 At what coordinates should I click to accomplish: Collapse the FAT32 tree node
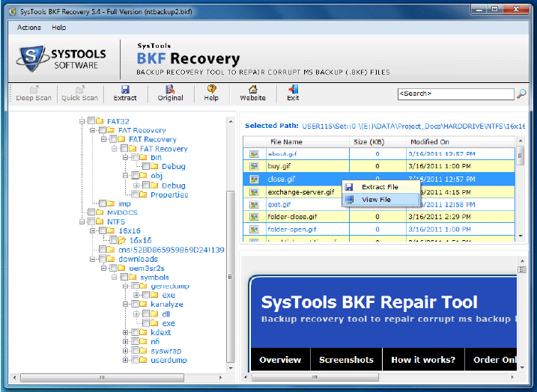tap(82, 121)
